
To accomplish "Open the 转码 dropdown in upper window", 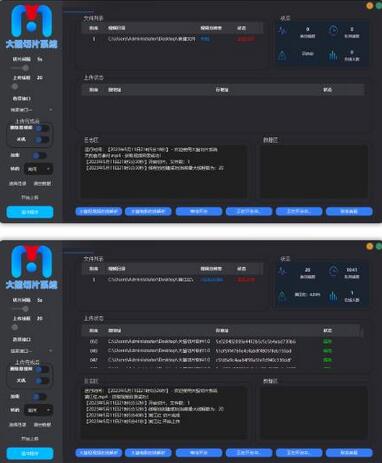I will (39, 169).
